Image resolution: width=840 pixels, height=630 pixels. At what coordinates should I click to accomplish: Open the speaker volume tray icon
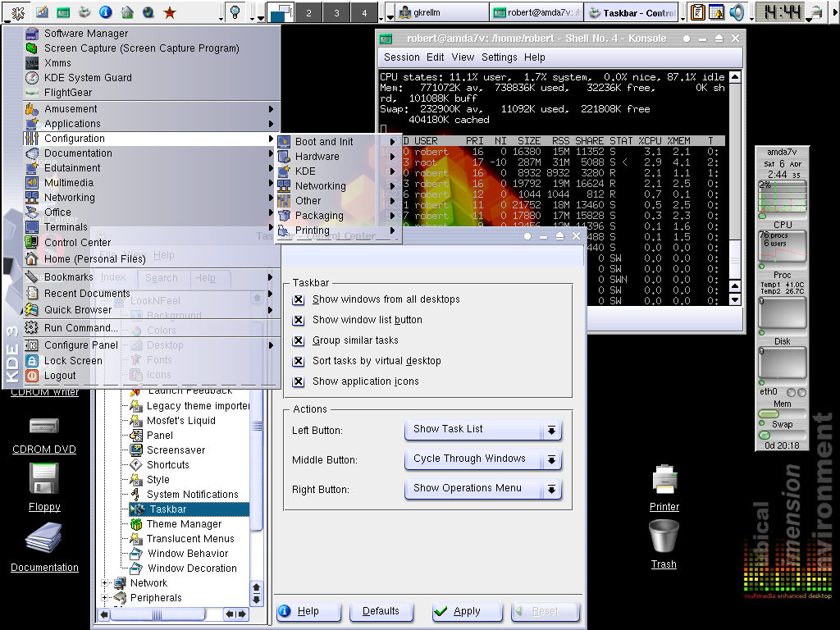click(x=737, y=11)
